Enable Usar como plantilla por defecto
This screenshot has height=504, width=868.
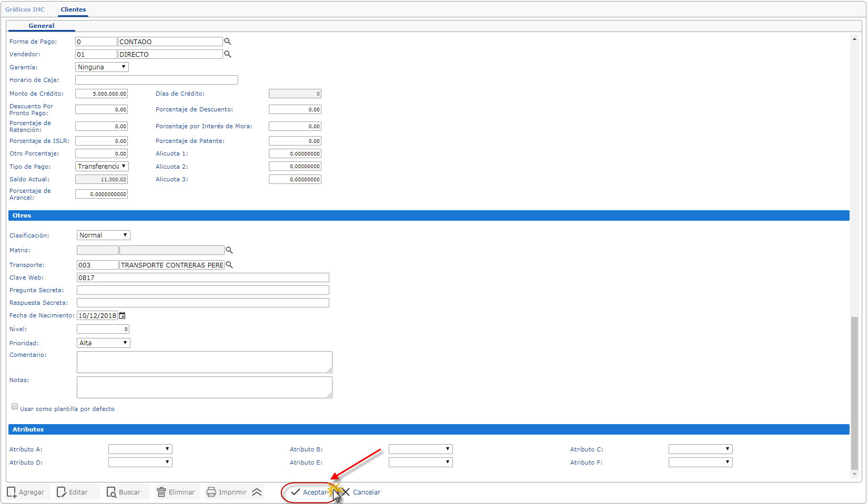[x=15, y=407]
